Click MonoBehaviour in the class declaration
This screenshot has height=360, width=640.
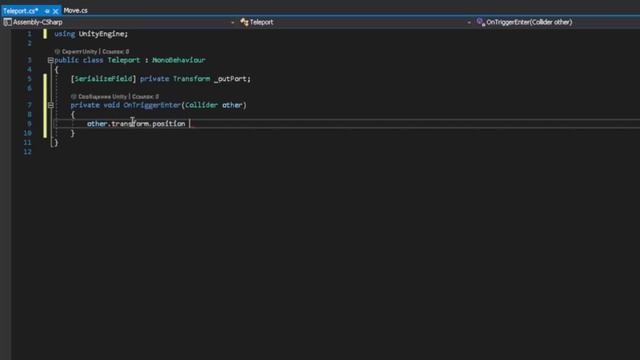pyautogui.click(x=178, y=60)
